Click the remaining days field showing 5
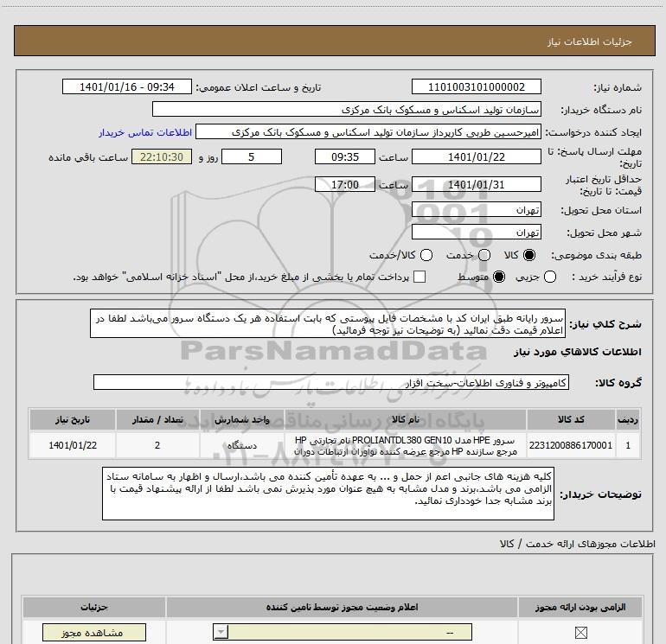Screen dimensions: 666x644 252,156
